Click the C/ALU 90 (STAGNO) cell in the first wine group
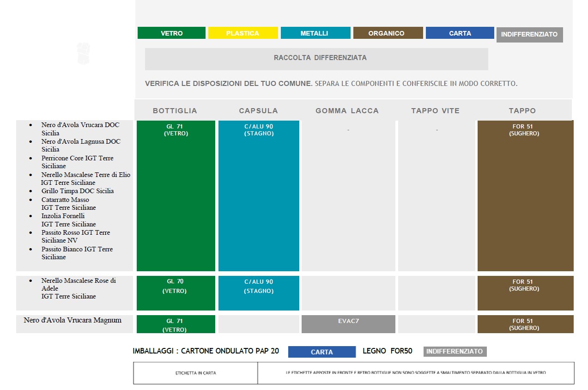588x390 pixels. 259,195
